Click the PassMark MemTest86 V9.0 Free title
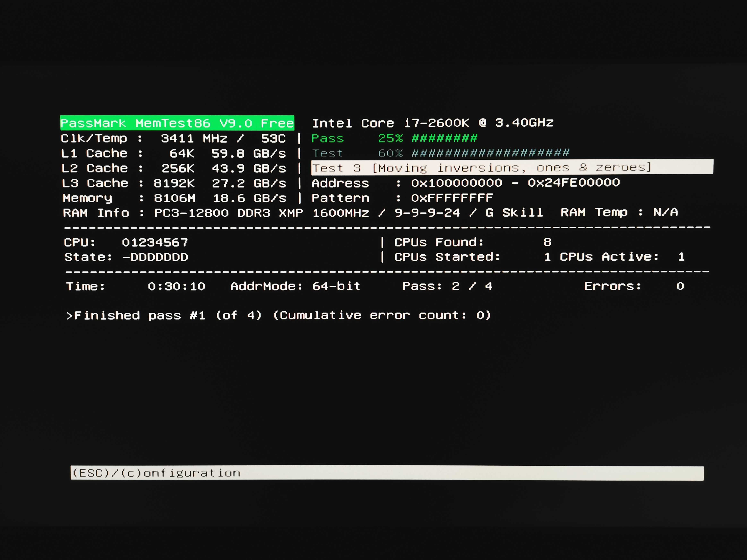The image size is (747, 560). pos(177,123)
